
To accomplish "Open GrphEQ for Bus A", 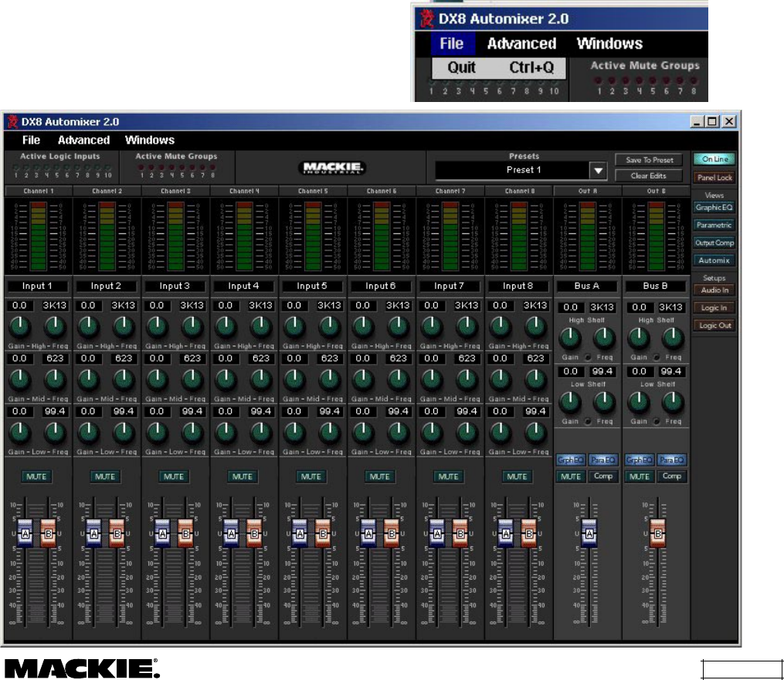I will pos(571,460).
